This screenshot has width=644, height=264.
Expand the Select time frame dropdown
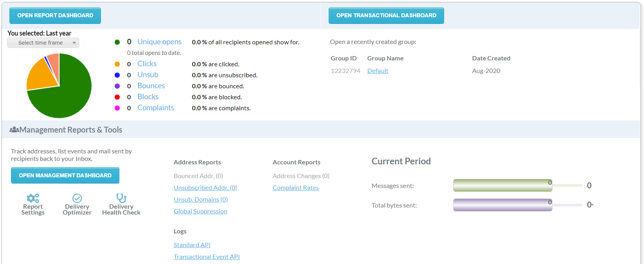43,43
